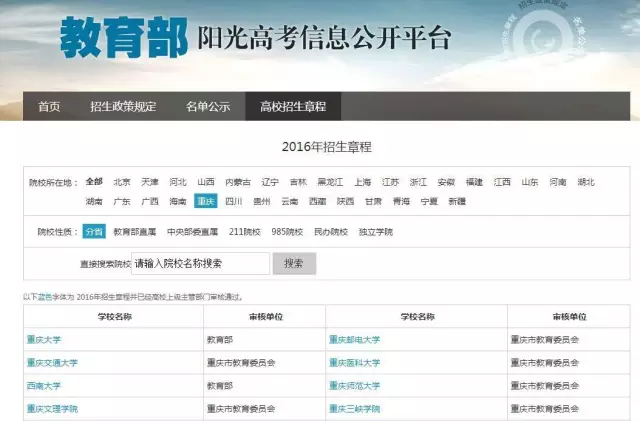Pick the 福建 location filter
The width and height of the screenshot is (640, 421).
(x=474, y=182)
